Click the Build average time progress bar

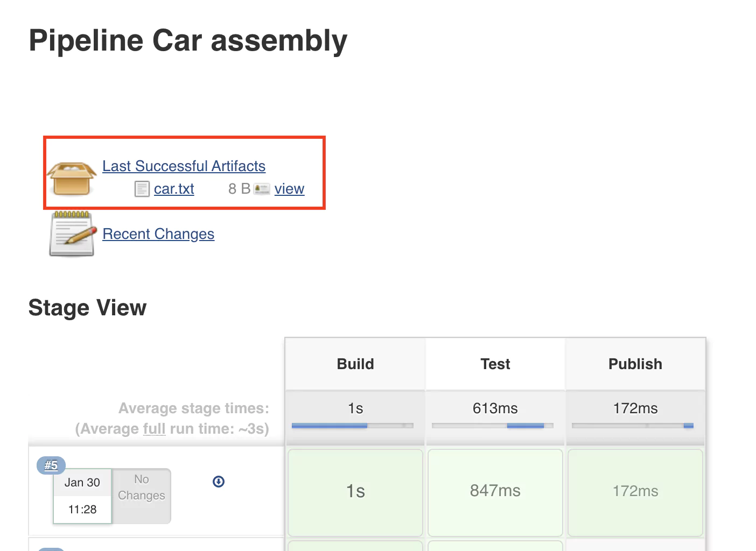coord(353,426)
